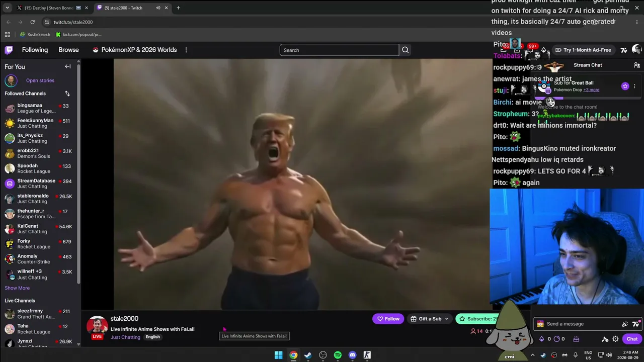644x362 pixels.
Task: Focus the Twitch search box
Action: (339, 50)
